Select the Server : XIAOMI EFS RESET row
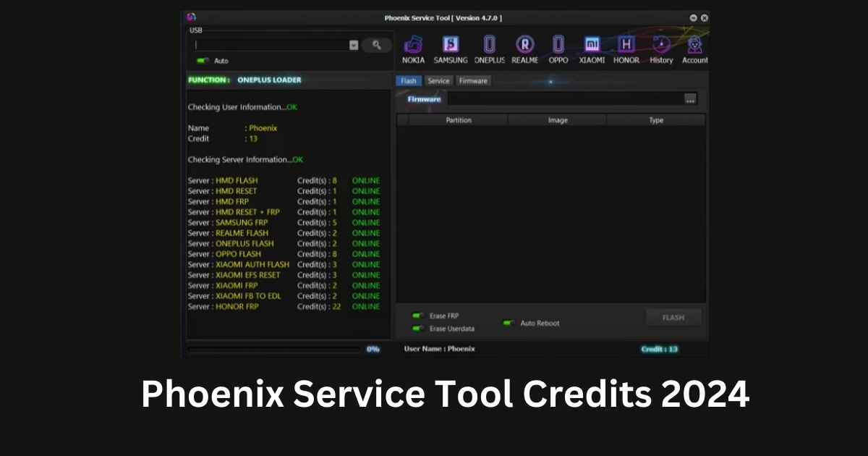Screen dimensions: 868x456 pyautogui.click(x=284, y=275)
